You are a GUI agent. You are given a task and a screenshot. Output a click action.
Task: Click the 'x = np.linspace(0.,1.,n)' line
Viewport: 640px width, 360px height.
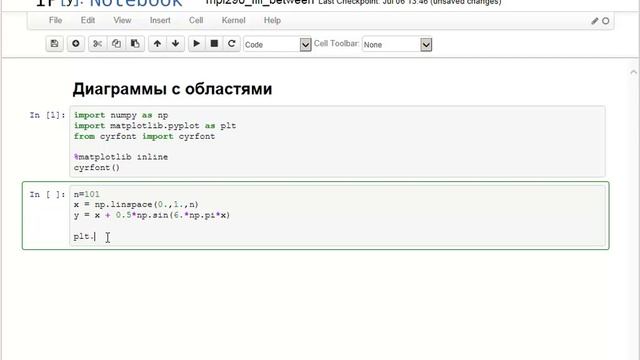pyautogui.click(x=136, y=204)
